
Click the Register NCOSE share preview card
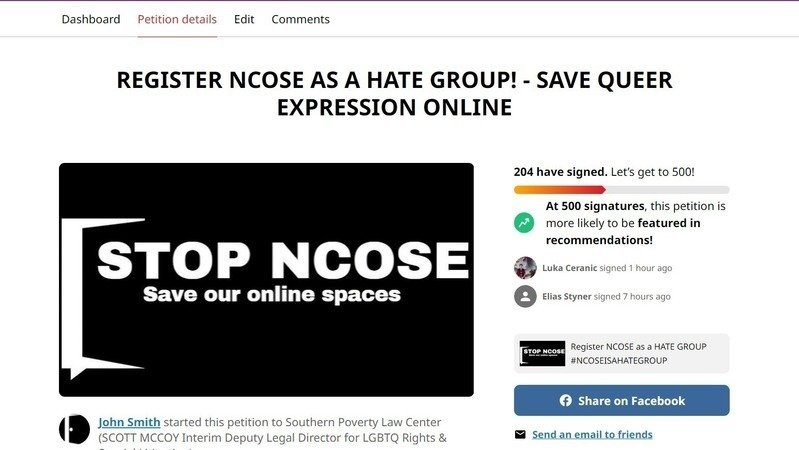click(x=621, y=354)
